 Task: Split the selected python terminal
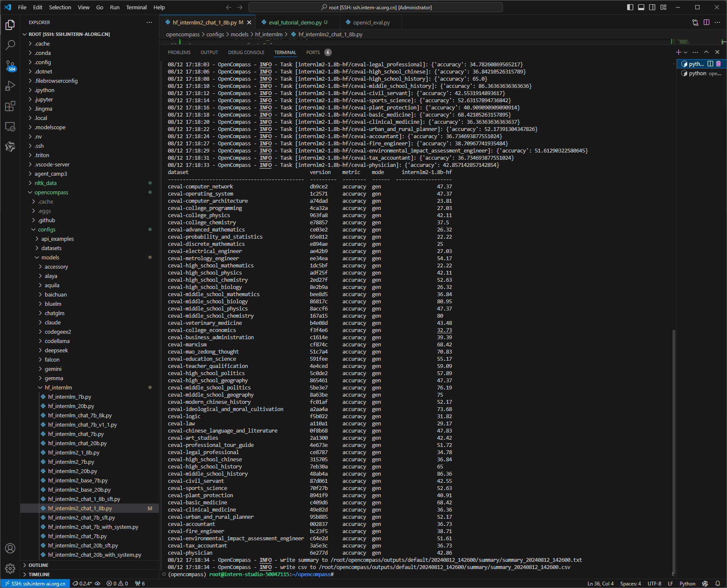coord(711,64)
